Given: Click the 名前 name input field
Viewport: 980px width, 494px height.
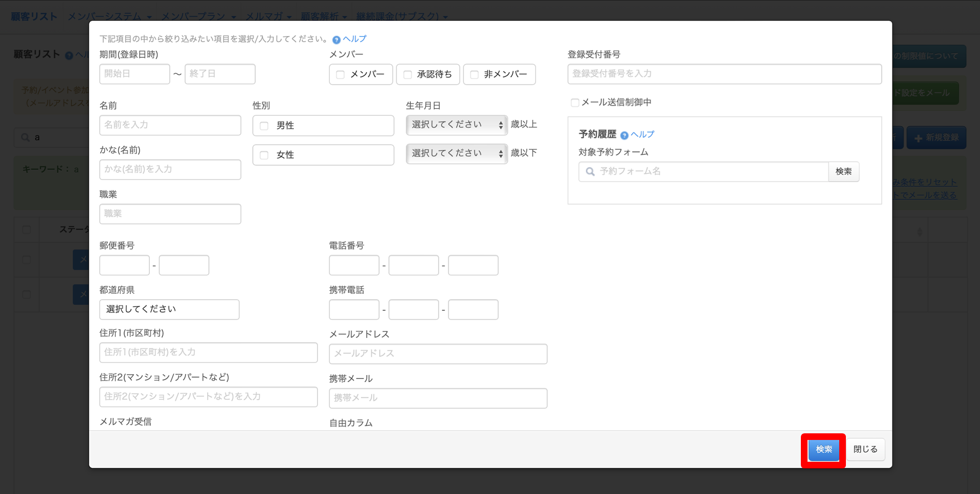Looking at the screenshot, I should (x=170, y=125).
